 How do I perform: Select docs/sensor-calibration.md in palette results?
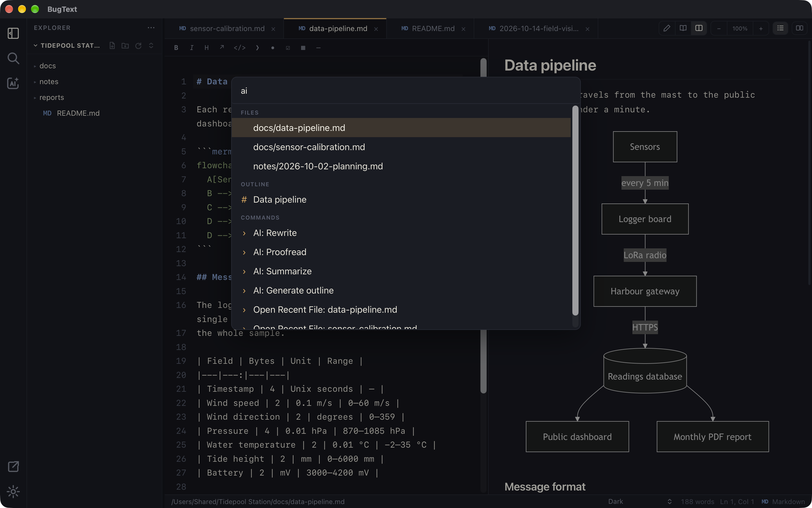[401, 147]
